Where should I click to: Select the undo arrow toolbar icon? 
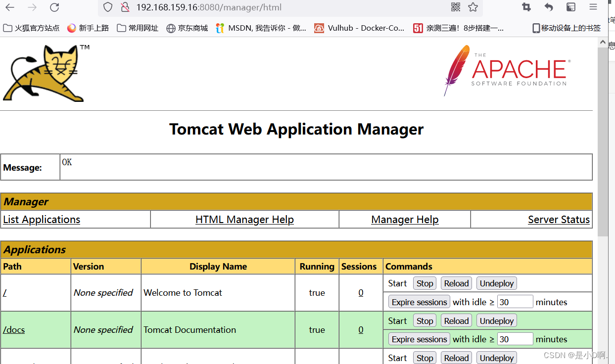pyautogui.click(x=549, y=7)
